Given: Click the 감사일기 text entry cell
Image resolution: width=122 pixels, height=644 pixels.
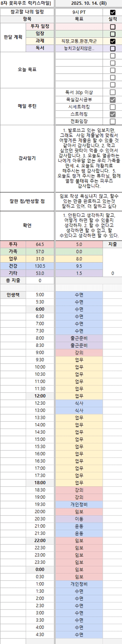Looking at the screenshot, I should (x=89, y=158).
